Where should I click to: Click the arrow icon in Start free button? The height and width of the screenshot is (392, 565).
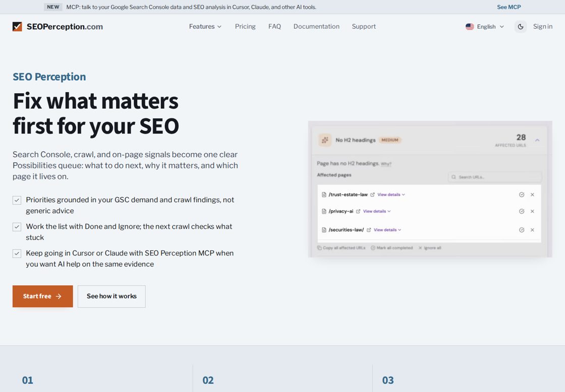pyautogui.click(x=59, y=296)
